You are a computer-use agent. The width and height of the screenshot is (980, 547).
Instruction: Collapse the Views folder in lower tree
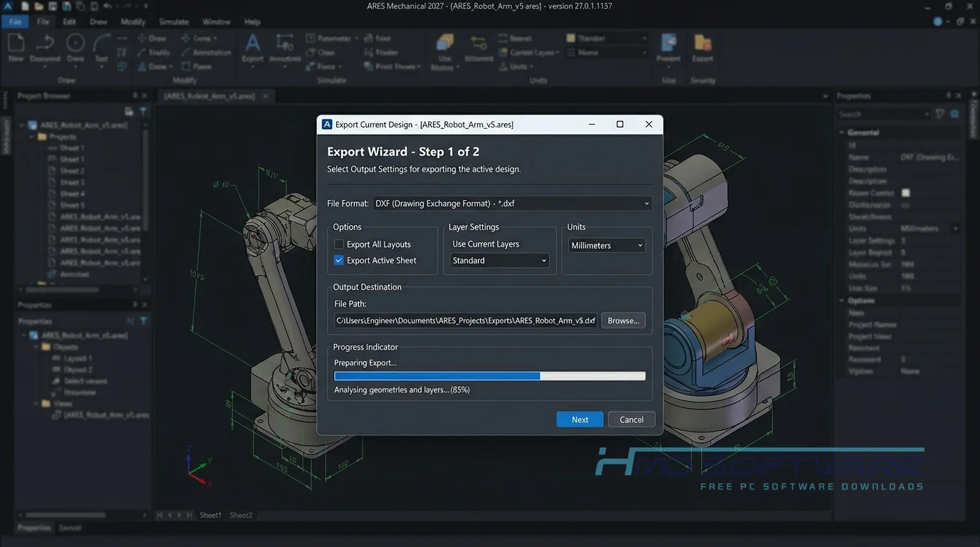36,404
